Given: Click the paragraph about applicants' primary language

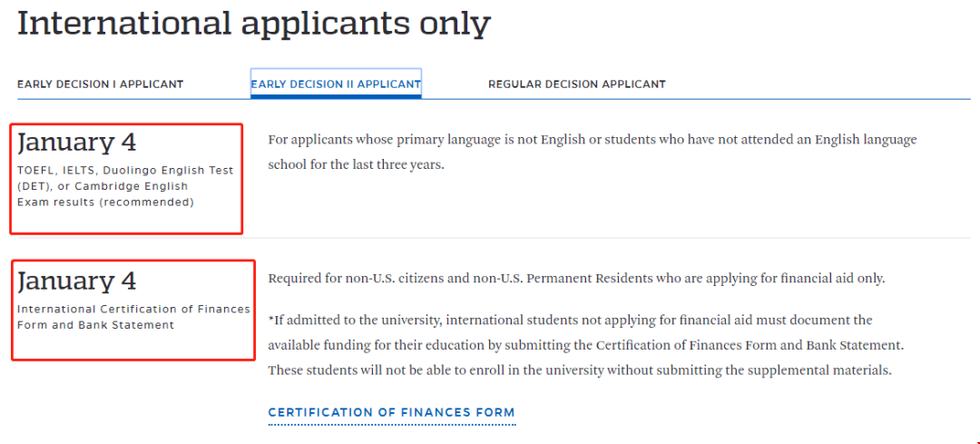Looking at the screenshot, I should [x=593, y=153].
